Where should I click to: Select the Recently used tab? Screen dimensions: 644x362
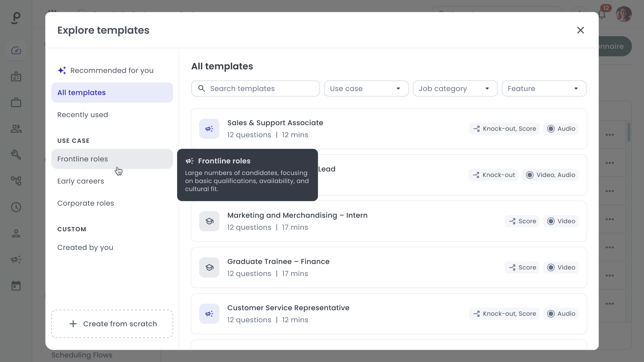[x=83, y=115]
